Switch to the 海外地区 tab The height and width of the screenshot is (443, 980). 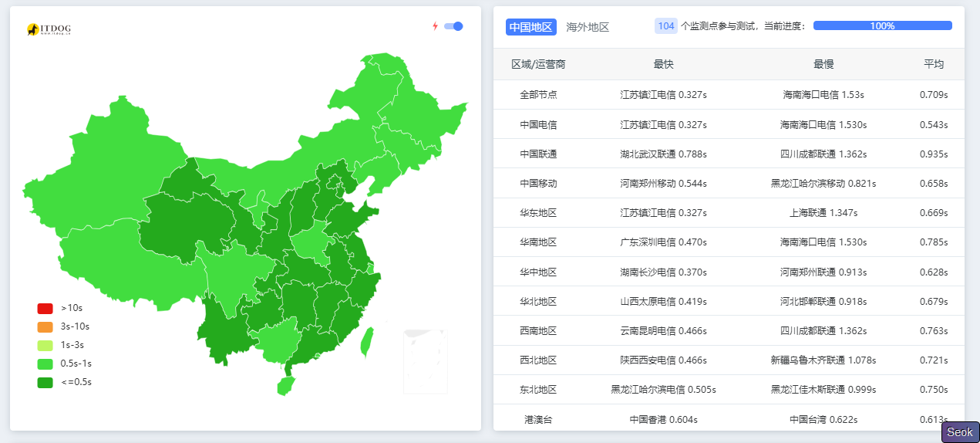(588, 27)
